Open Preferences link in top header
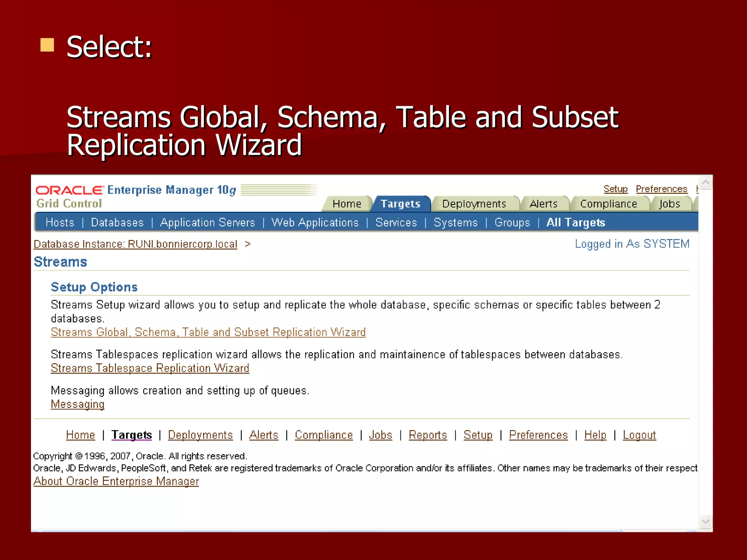The width and height of the screenshot is (747, 560). [661, 189]
